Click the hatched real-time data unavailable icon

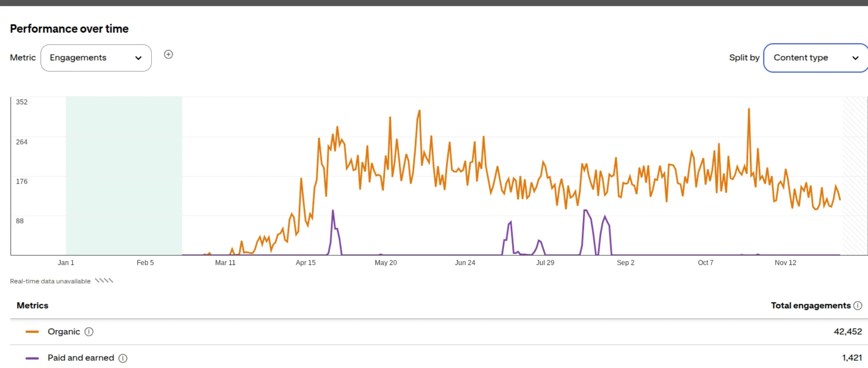coord(104,280)
